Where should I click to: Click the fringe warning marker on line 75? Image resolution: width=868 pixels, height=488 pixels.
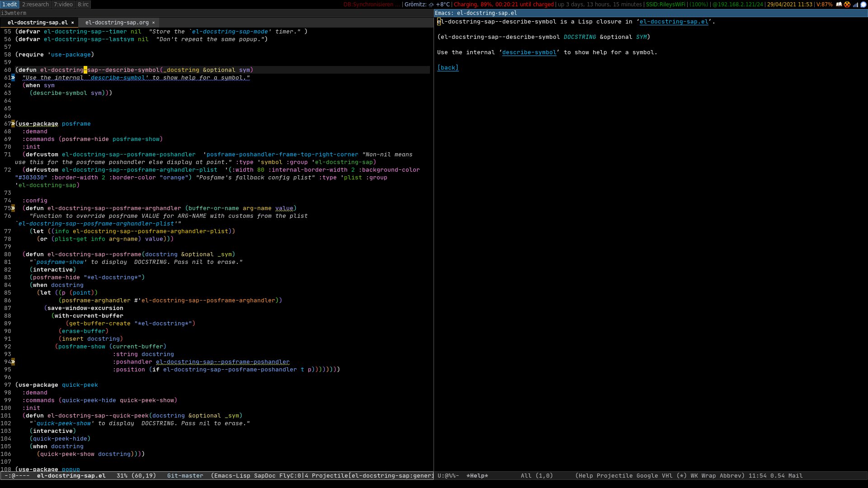[13, 208]
